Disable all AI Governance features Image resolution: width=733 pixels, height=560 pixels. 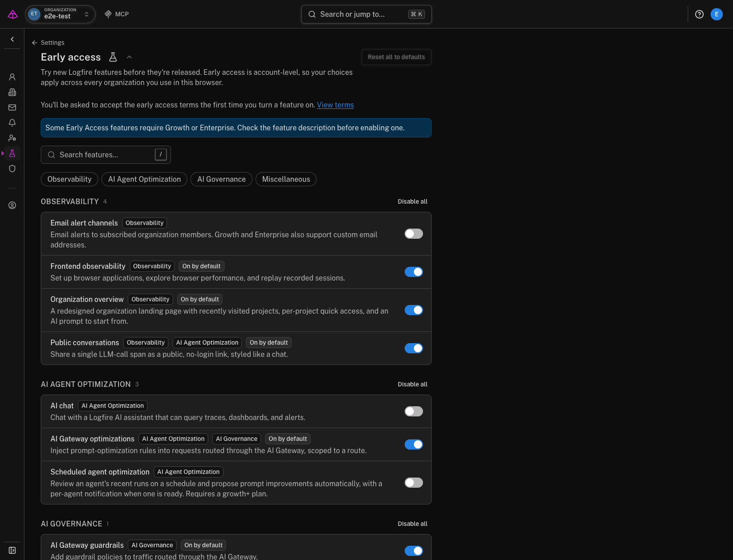coord(412,524)
